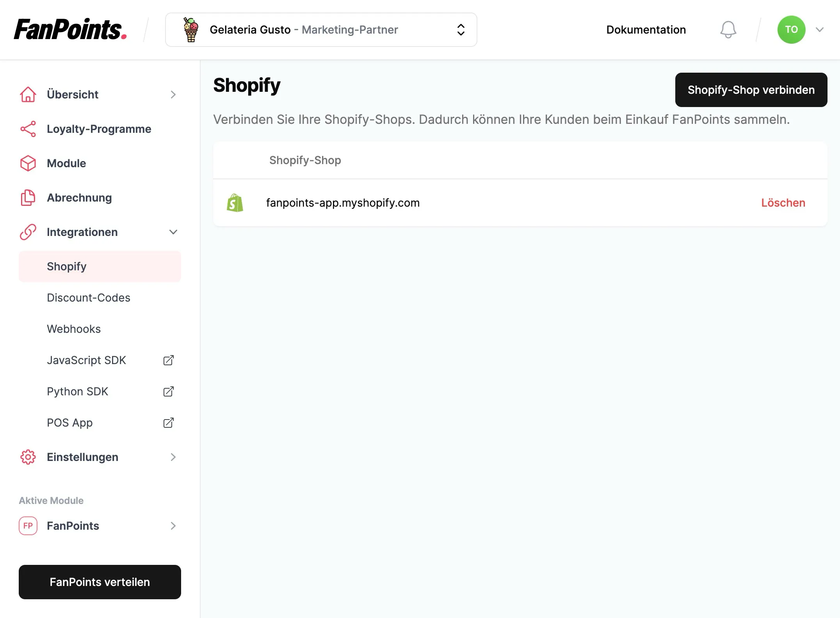Viewport: 840px width, 618px height.
Task: Click the Loyalty-Programme share icon
Action: (x=28, y=129)
